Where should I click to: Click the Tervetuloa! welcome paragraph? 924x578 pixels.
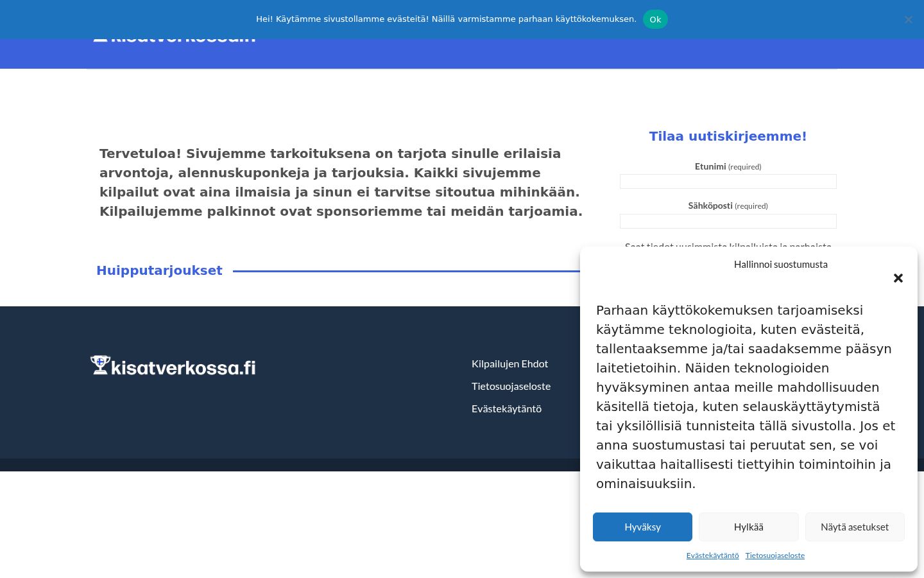(341, 182)
